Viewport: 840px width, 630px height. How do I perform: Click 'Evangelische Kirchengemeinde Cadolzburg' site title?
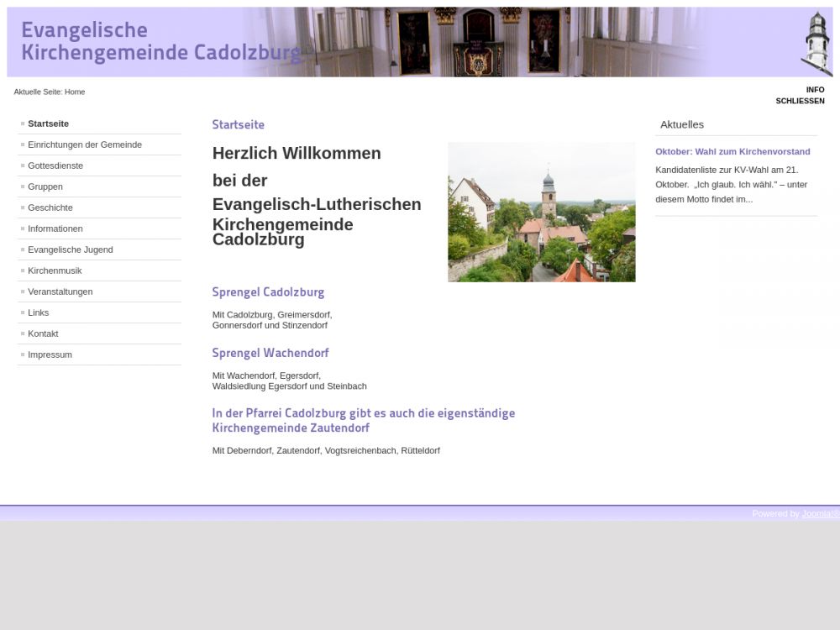tap(160, 42)
